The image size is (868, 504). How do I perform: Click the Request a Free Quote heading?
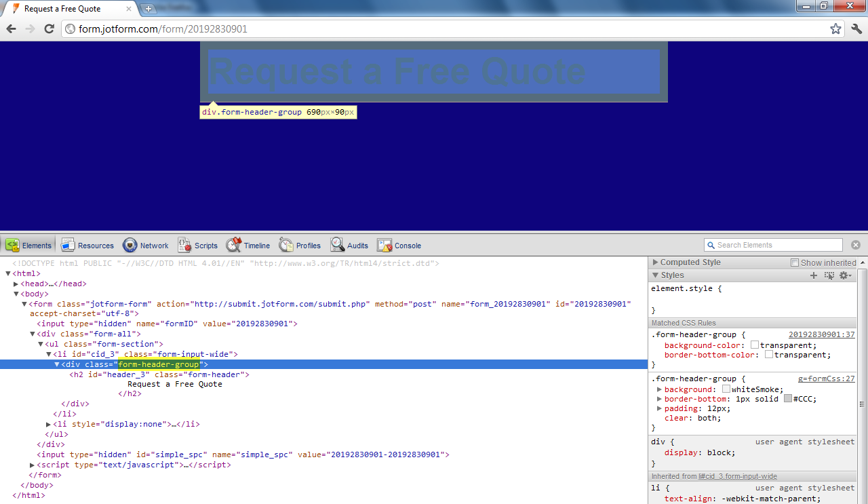[x=397, y=71]
